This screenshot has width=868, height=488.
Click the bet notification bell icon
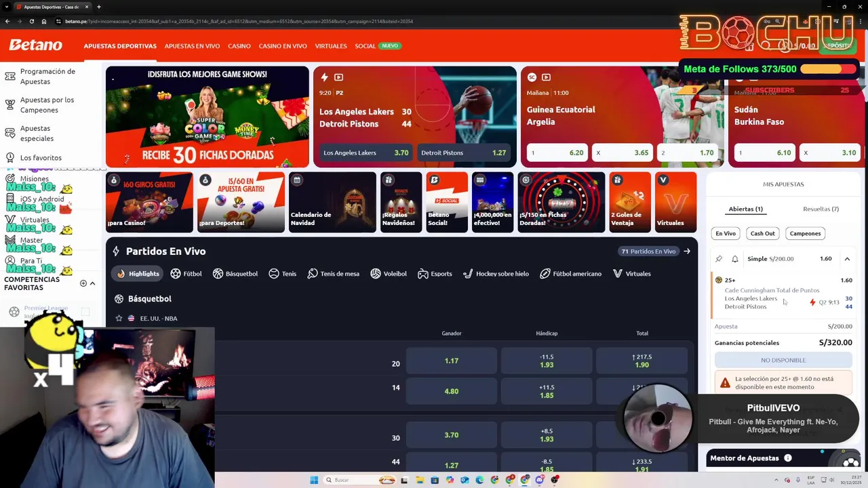(734, 259)
